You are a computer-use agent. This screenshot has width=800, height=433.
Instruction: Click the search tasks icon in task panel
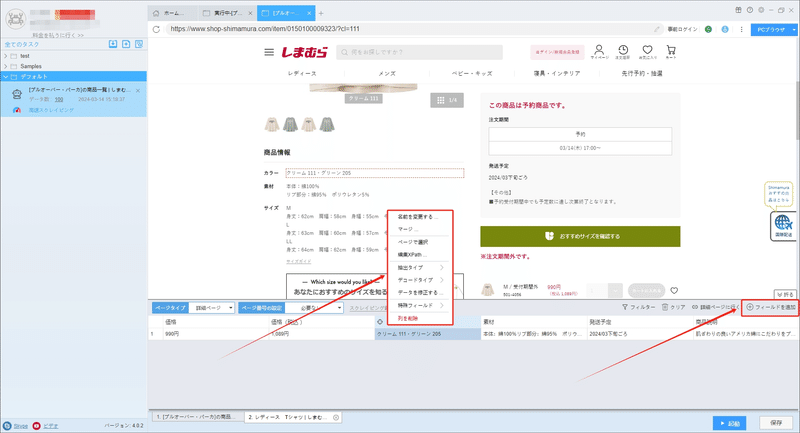139,44
